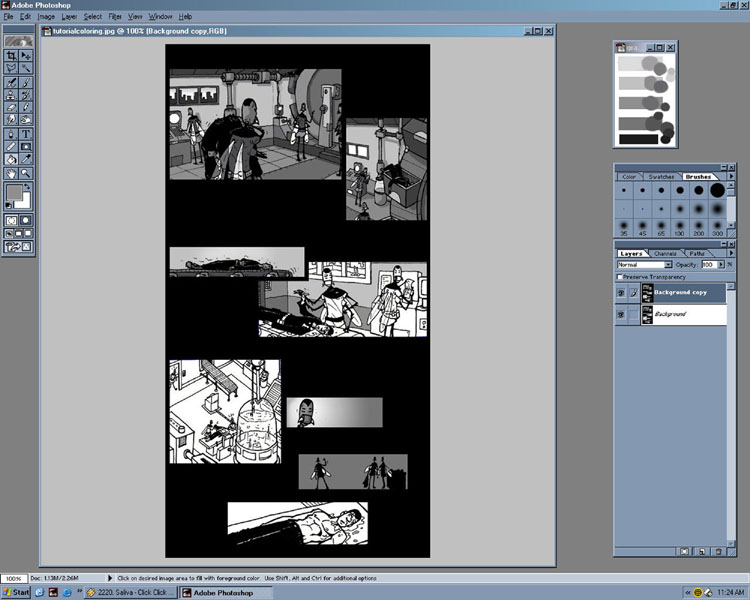Set Full Screen Mode with Menu Bar
The width and height of the screenshot is (750, 600).
tap(19, 233)
